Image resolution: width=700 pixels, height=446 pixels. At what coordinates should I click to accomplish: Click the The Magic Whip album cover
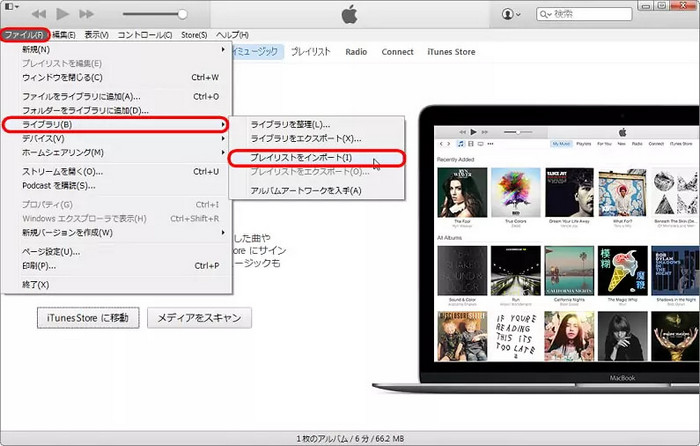coord(623,271)
